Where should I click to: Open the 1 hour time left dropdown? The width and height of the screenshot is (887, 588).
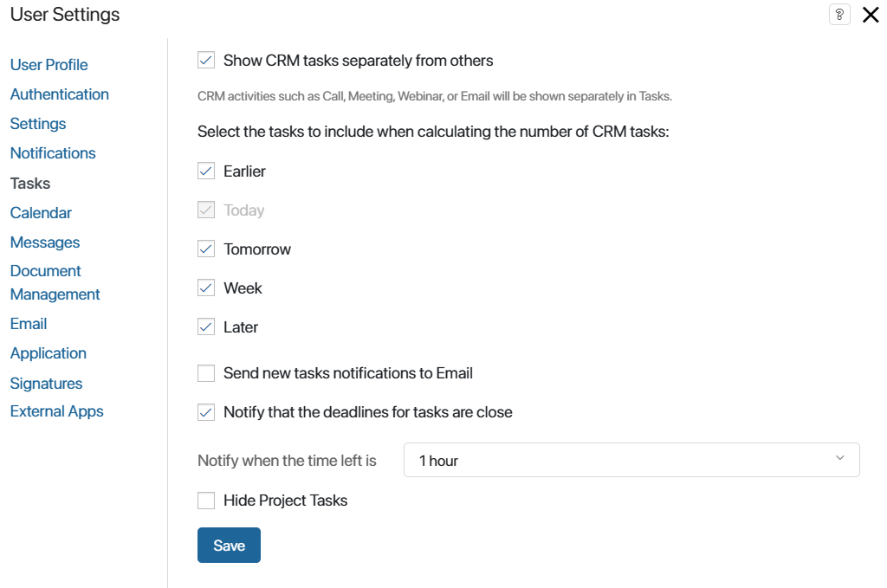[x=631, y=460]
